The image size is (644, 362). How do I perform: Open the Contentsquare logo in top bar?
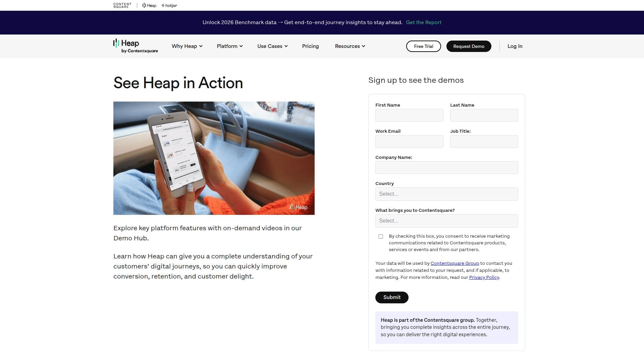point(122,5)
